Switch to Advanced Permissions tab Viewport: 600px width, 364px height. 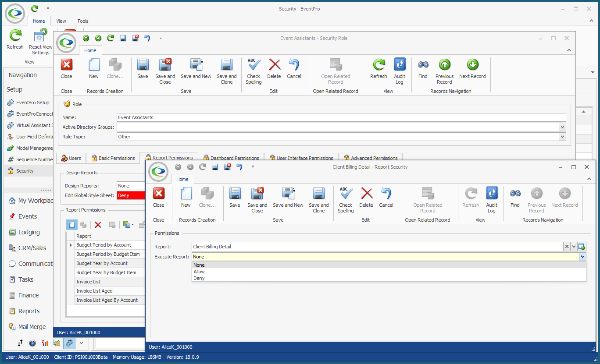point(370,158)
